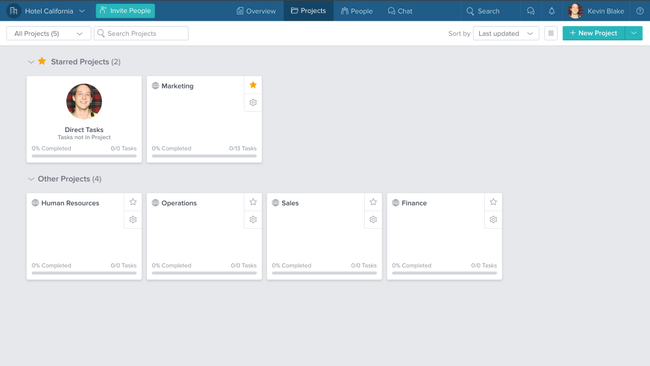Click the Finance globe icon

pyautogui.click(x=395, y=203)
